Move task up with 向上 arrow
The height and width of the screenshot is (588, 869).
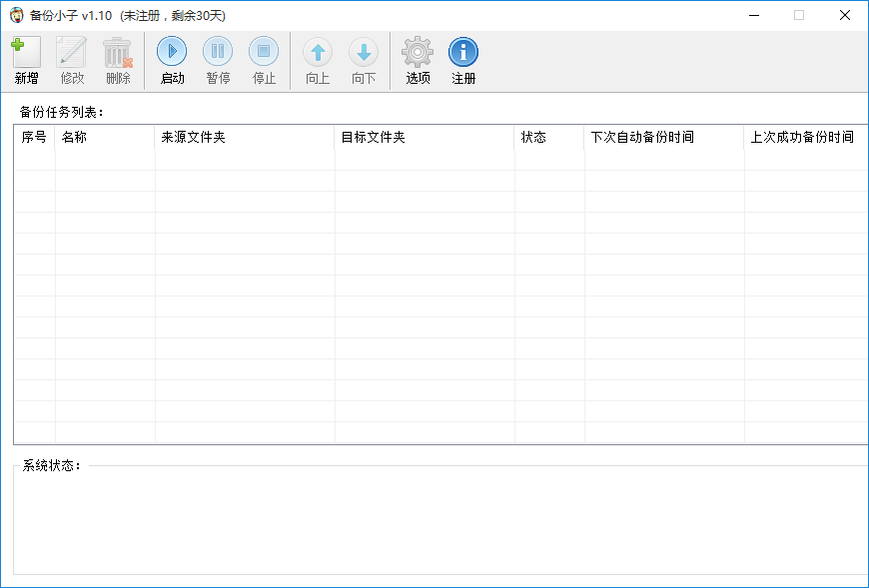318,52
